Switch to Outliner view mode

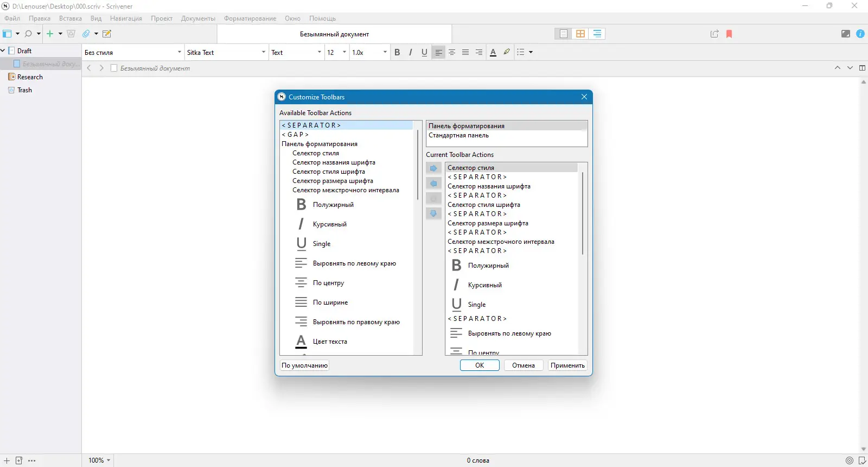[597, 34]
